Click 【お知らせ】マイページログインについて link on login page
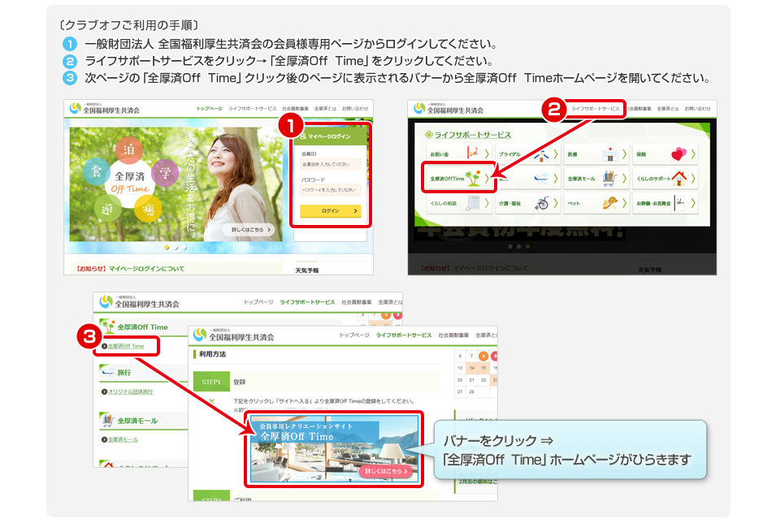Viewport: 776px width, 532px height. (130, 269)
